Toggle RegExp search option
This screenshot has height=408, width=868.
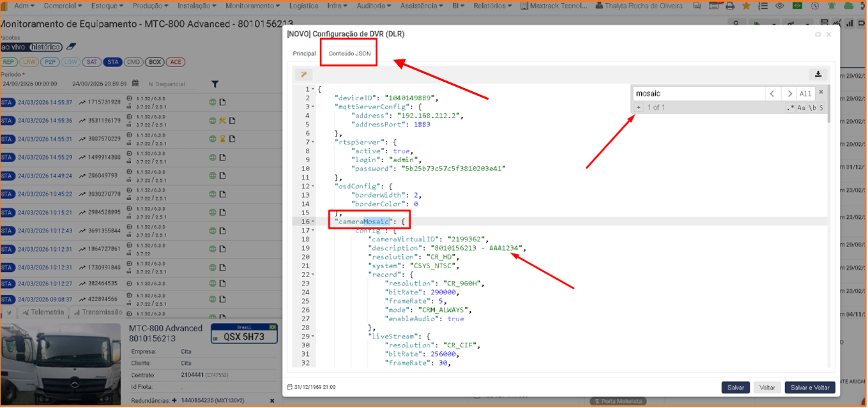[x=791, y=108]
